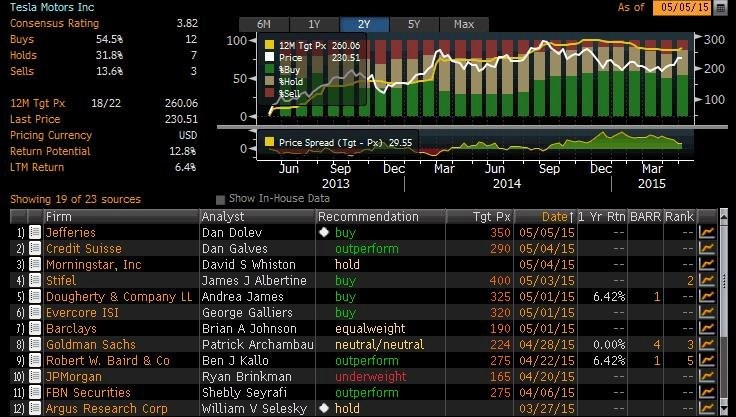The width and height of the screenshot is (736, 417).
Task: Click analyst name Patrick Archambau
Action: point(258,344)
